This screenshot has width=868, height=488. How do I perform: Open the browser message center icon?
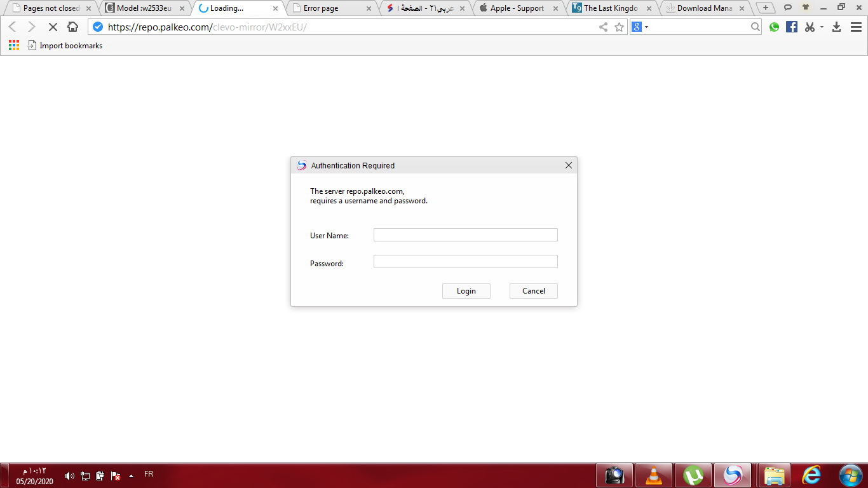788,8
